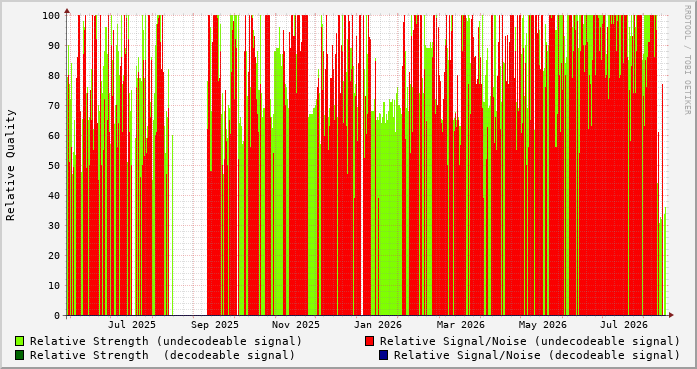Click the Jul 2026 x-axis label
The width and height of the screenshot is (697, 369).
coord(623,325)
